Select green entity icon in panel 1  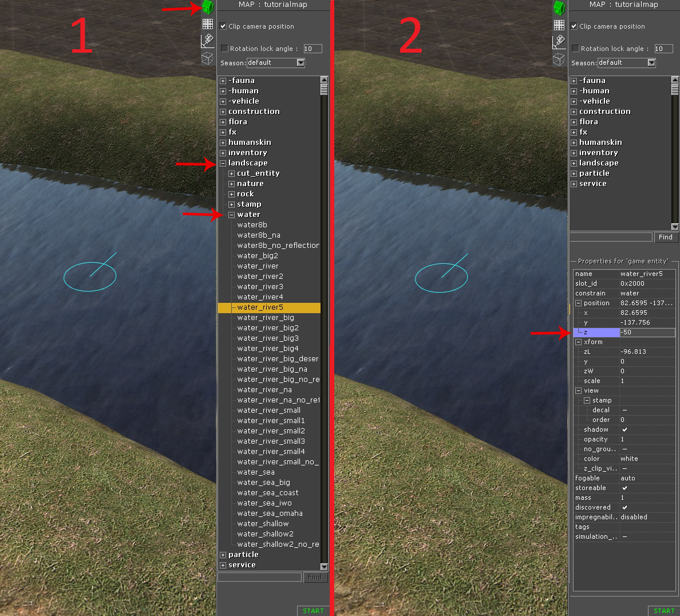tap(208, 7)
